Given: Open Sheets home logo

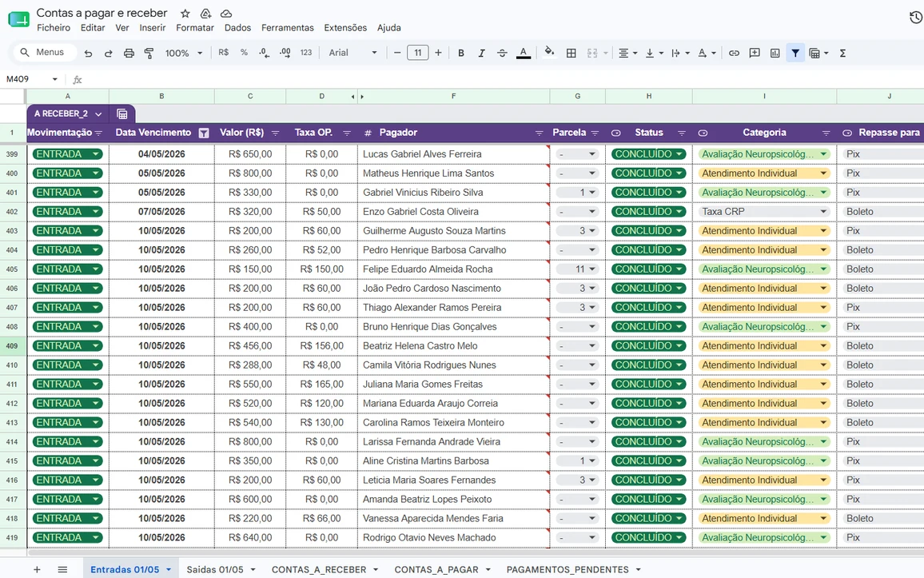Looking at the screenshot, I should pyautogui.click(x=19, y=19).
